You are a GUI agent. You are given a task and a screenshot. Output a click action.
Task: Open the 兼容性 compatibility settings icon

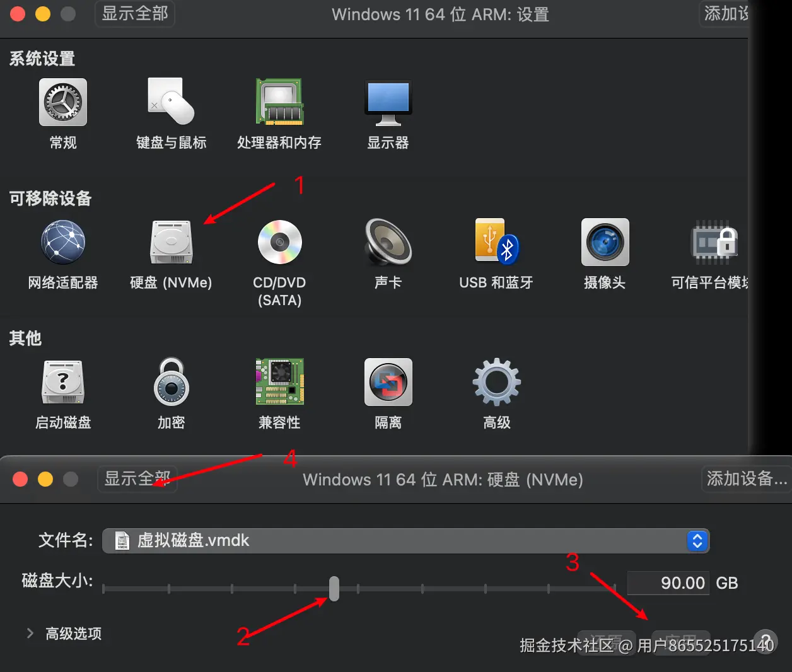[279, 382]
